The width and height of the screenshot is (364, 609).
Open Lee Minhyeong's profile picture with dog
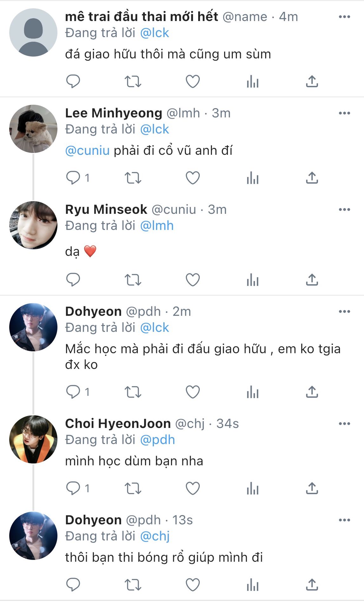pyautogui.click(x=33, y=129)
